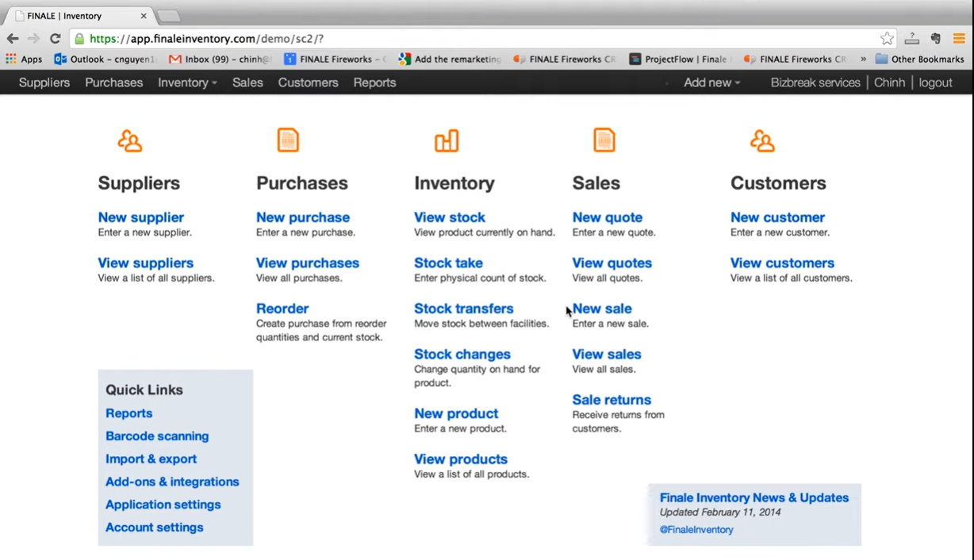
Task: Reload the page with browser refresh icon
Action: [55, 38]
